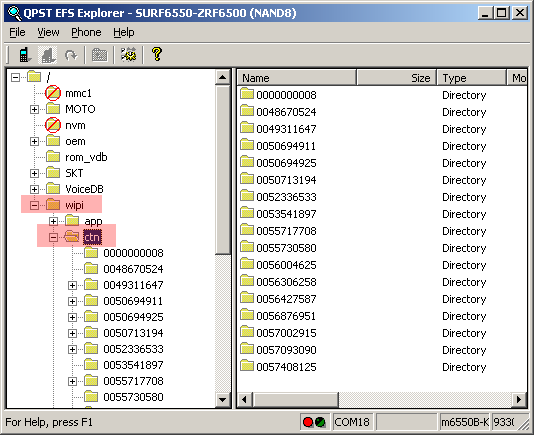Click the green status indicator in status bar
The height and width of the screenshot is (435, 534).
[320, 422]
